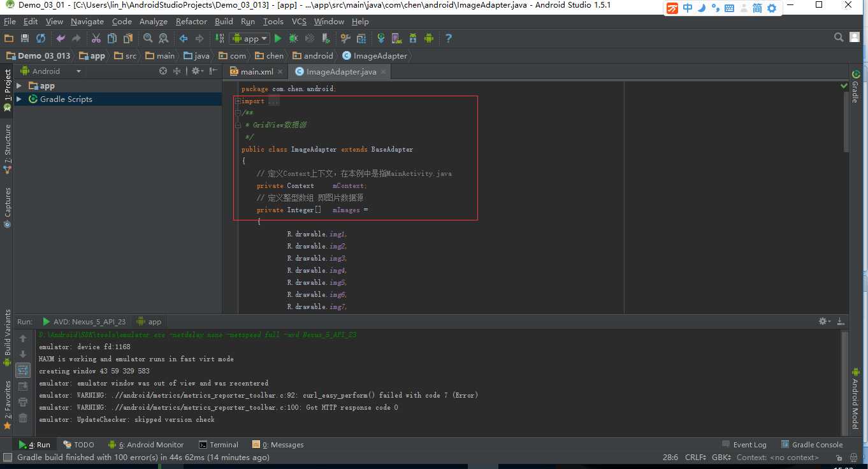
Task: Expand the app module tree node
Action: pyautogui.click(x=19, y=85)
